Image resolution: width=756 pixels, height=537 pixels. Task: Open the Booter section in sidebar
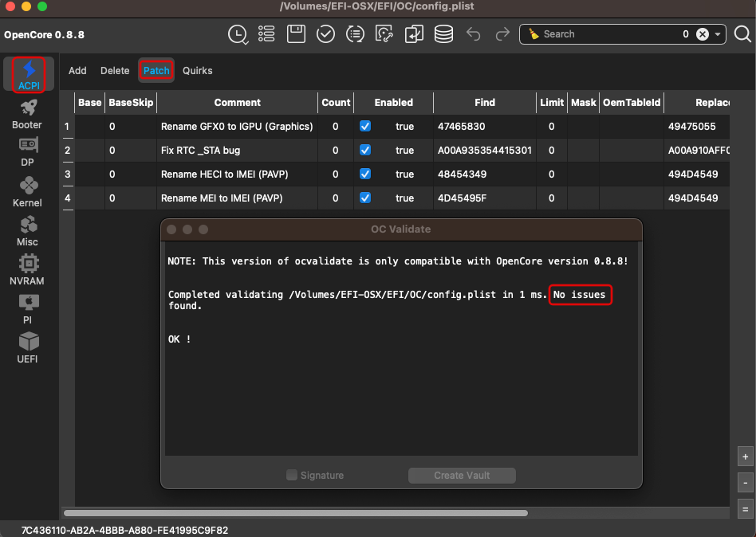click(x=27, y=115)
